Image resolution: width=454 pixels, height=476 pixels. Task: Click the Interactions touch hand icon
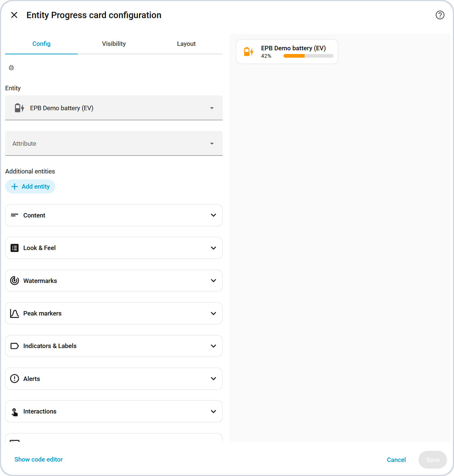point(14,412)
